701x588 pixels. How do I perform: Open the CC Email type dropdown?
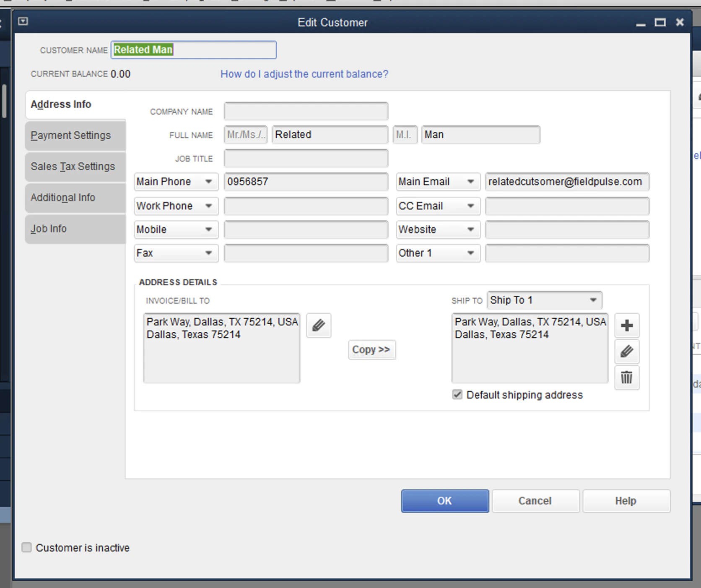coord(438,206)
